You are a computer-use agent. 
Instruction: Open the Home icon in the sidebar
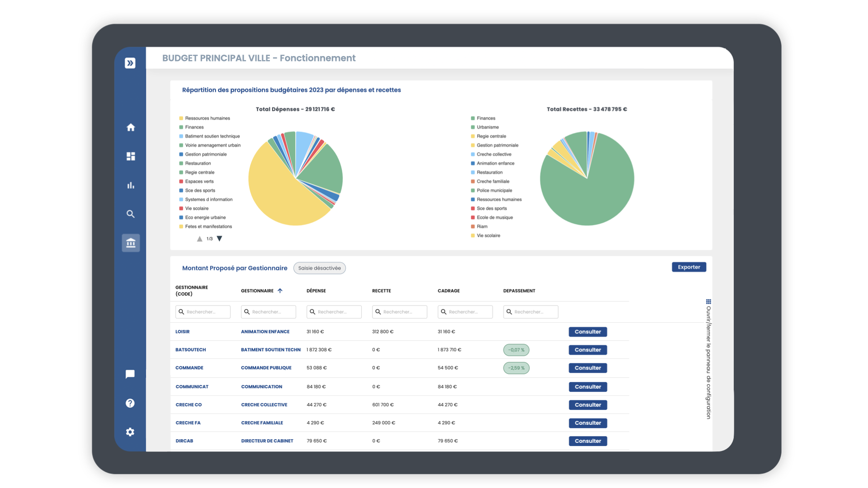click(131, 127)
